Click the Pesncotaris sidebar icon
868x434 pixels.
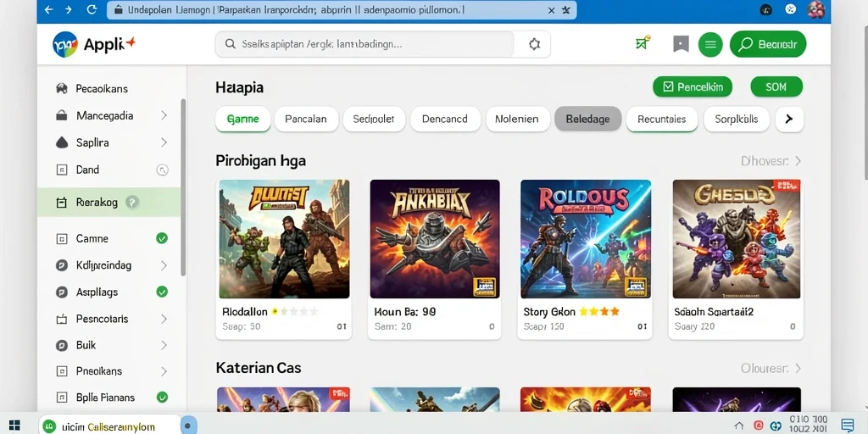tap(61, 319)
